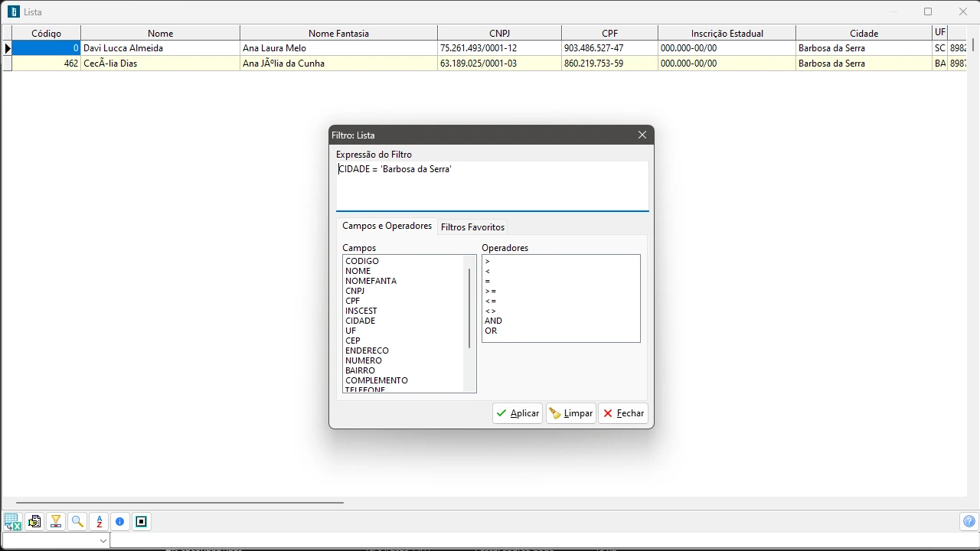The image size is (980, 551).
Task: Click the grid horizontal scrollbar
Action: pos(180,503)
